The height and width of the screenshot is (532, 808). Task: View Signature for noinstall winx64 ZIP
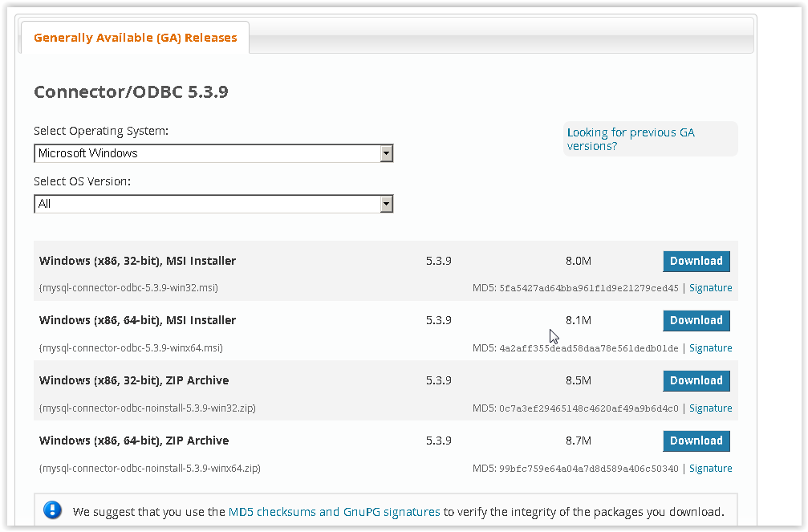point(710,468)
